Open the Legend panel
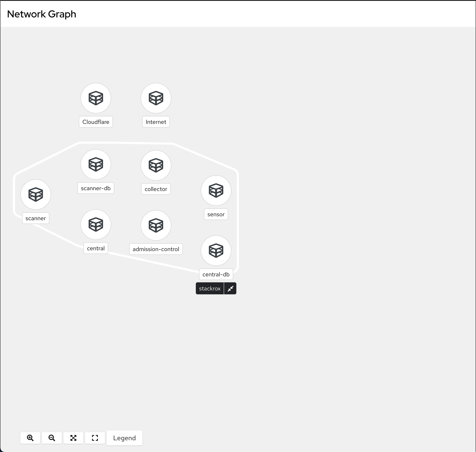This screenshot has width=476, height=452. (x=124, y=438)
